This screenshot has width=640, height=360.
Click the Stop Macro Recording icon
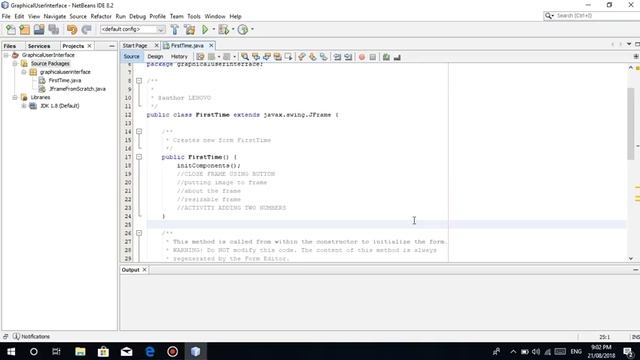pos(373,57)
